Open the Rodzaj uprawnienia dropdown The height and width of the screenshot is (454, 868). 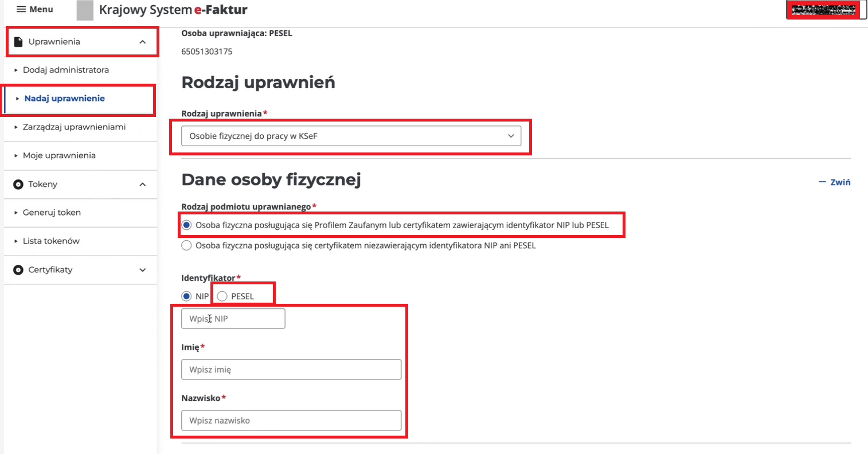[x=351, y=136]
